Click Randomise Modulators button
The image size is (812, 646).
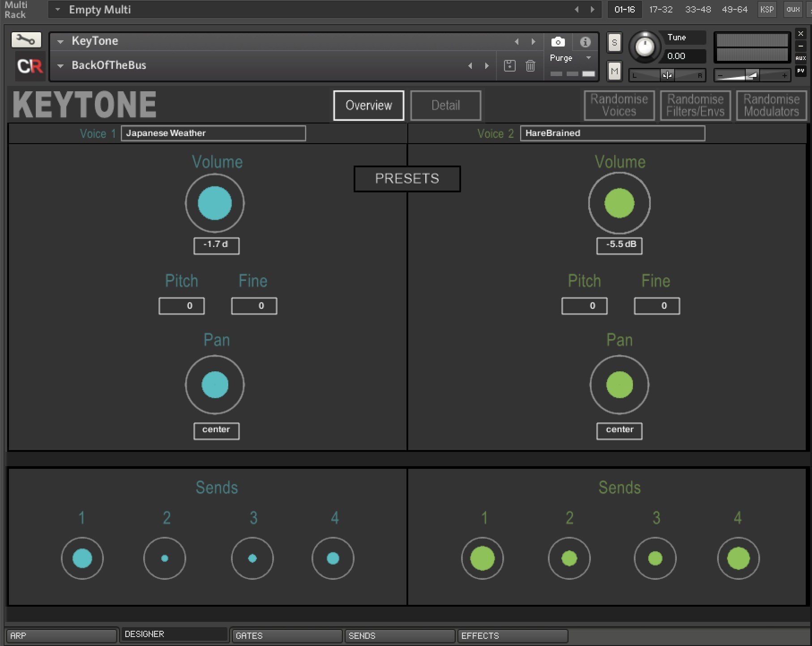[771, 106]
